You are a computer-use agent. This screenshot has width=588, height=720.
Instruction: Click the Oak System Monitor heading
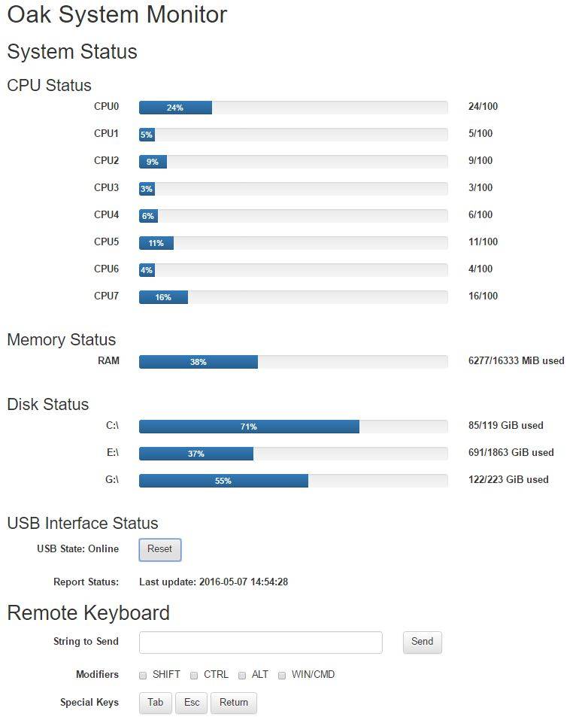click(117, 15)
